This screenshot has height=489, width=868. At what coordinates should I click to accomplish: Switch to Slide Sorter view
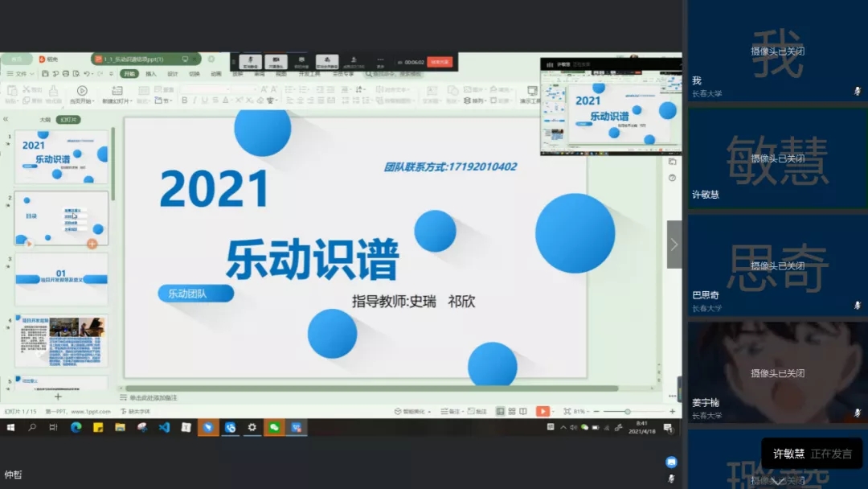(x=512, y=412)
